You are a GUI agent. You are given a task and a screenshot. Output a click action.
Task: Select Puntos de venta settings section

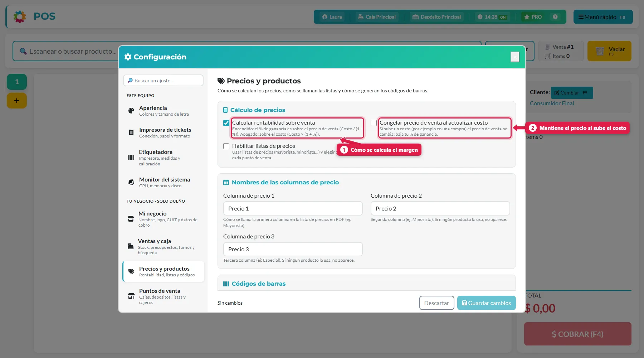[x=164, y=296]
